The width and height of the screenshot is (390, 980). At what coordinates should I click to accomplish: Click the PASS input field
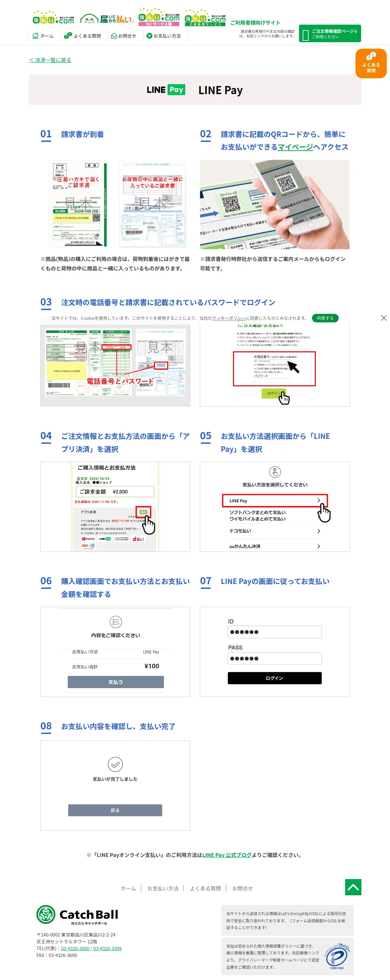275,659
